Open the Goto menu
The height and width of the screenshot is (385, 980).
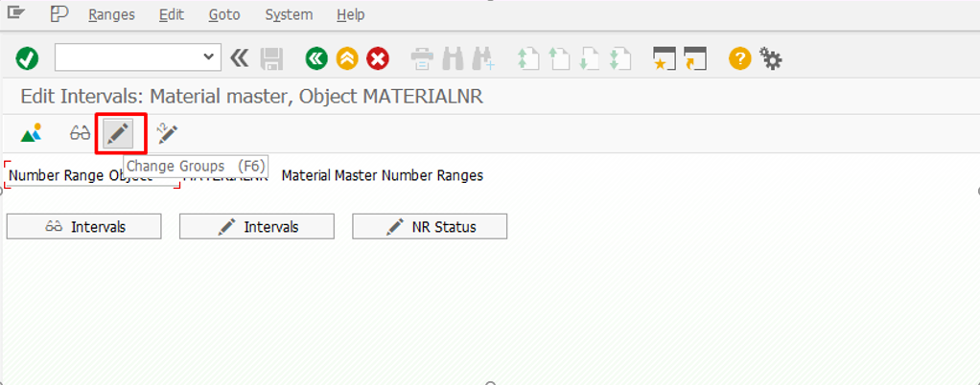tap(224, 14)
